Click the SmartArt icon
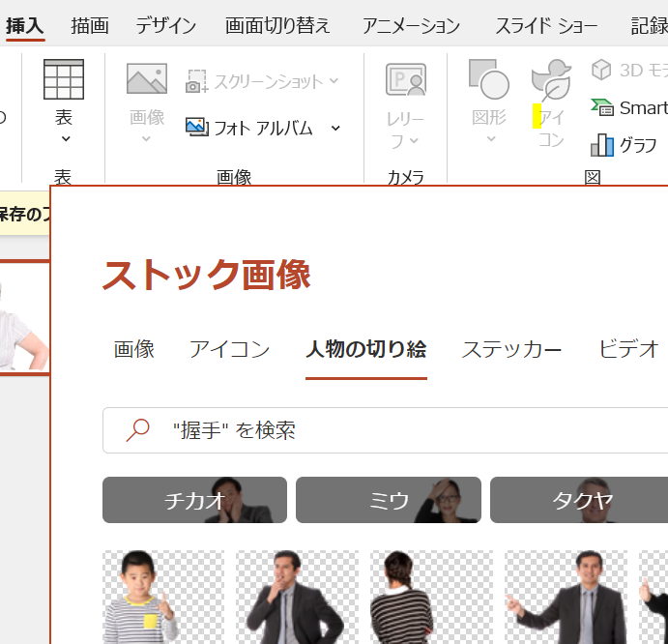 pyautogui.click(x=602, y=107)
